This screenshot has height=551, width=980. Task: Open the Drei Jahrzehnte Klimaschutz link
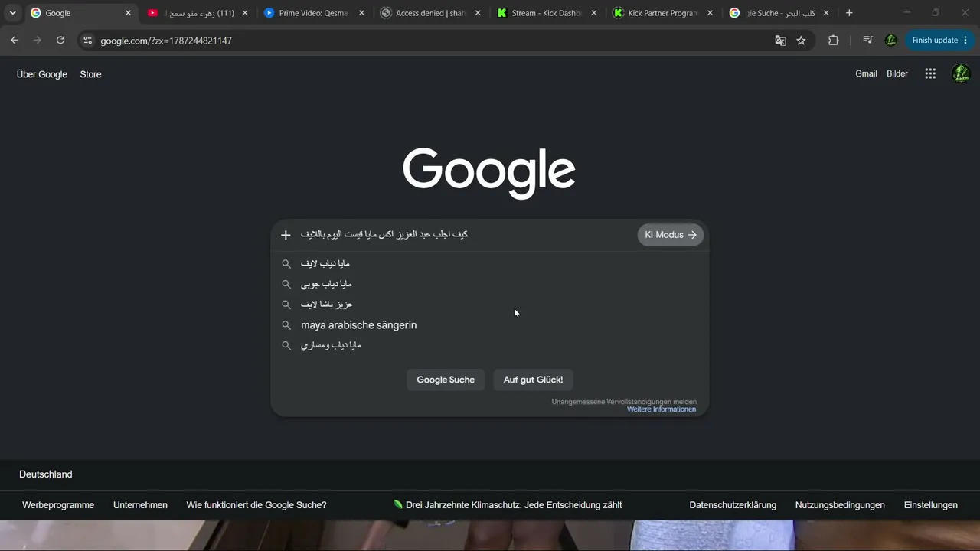click(x=508, y=505)
